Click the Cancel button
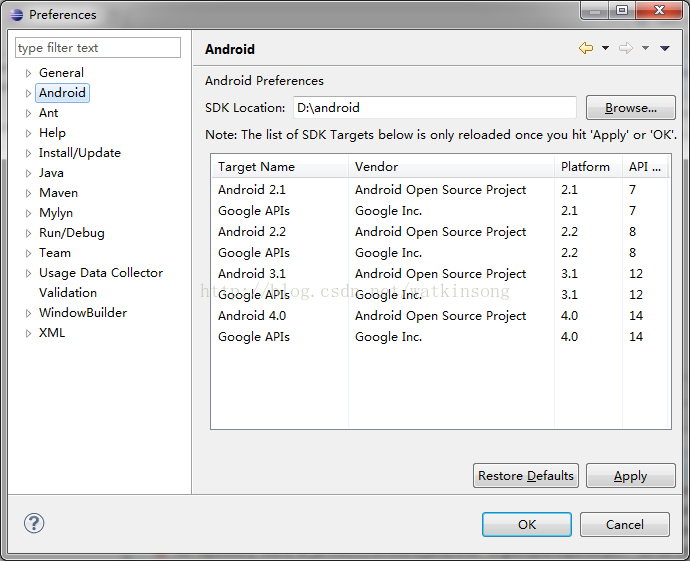 coord(625,524)
